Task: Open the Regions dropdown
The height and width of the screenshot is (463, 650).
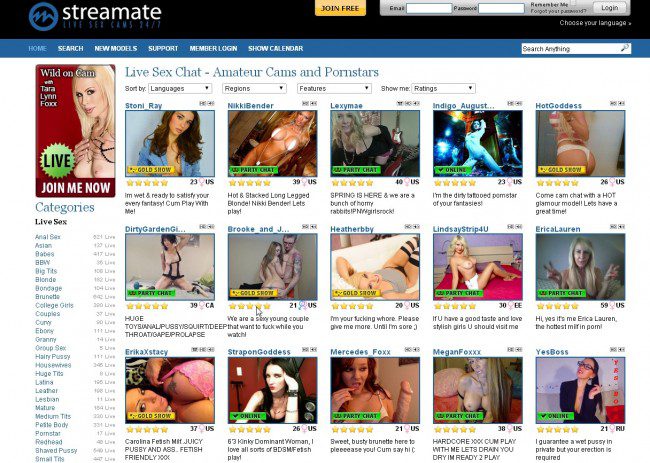Action: 254,88
